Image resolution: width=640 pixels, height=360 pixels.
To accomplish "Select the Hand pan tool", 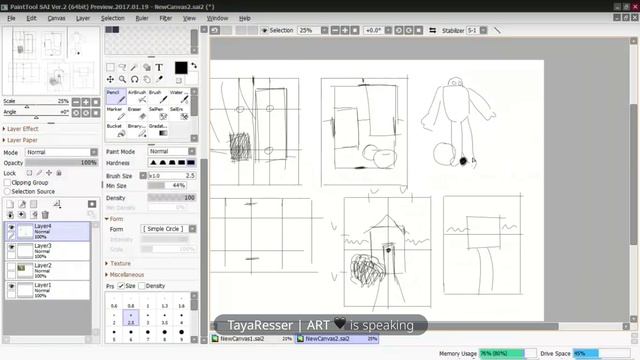I will [x=147, y=79].
